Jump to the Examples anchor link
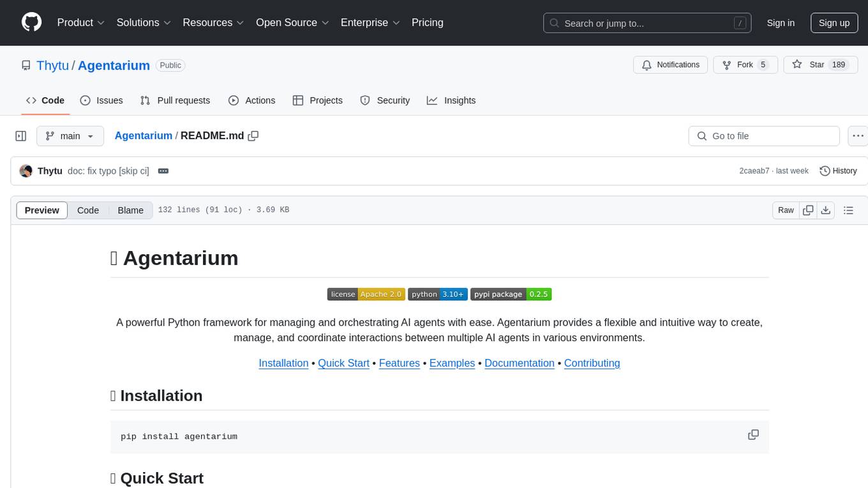 452,363
